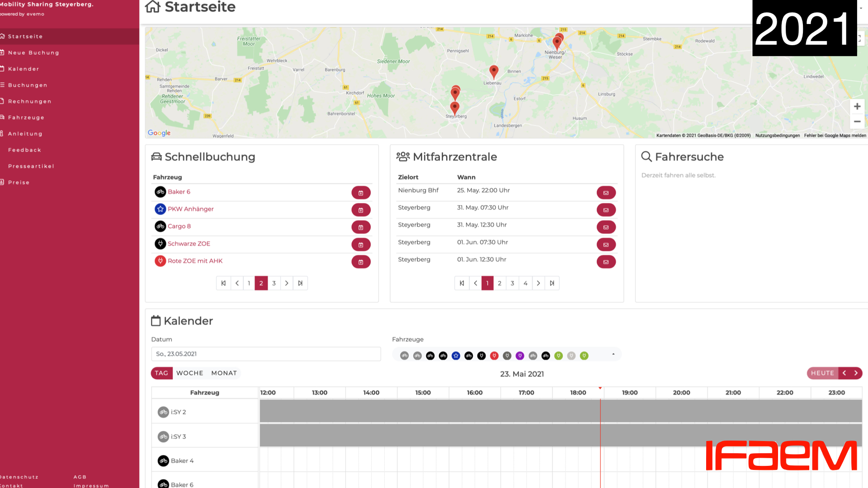This screenshot has height=488, width=868.
Task: Expand the Fahrzeuge filter dropdown
Action: tap(613, 354)
